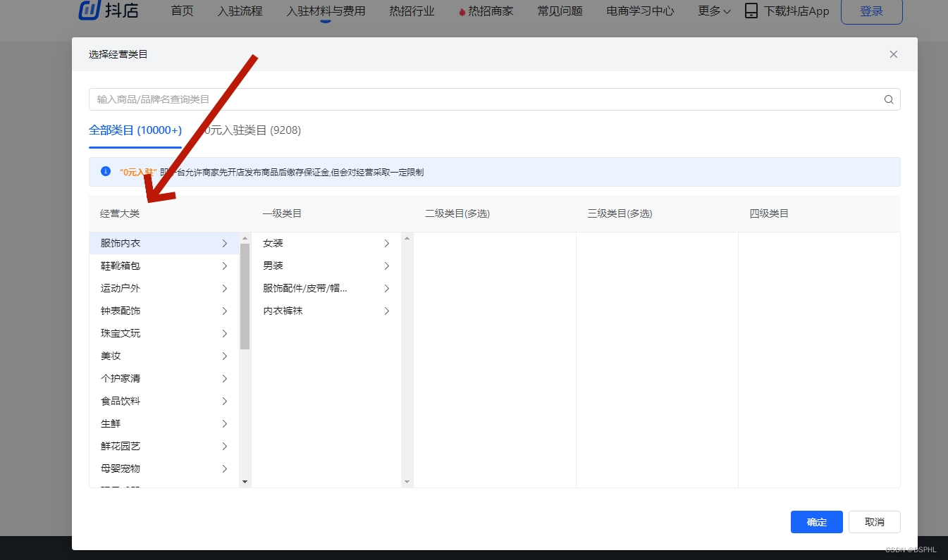Select the 内衣裤袜 first-level category

coord(326,311)
